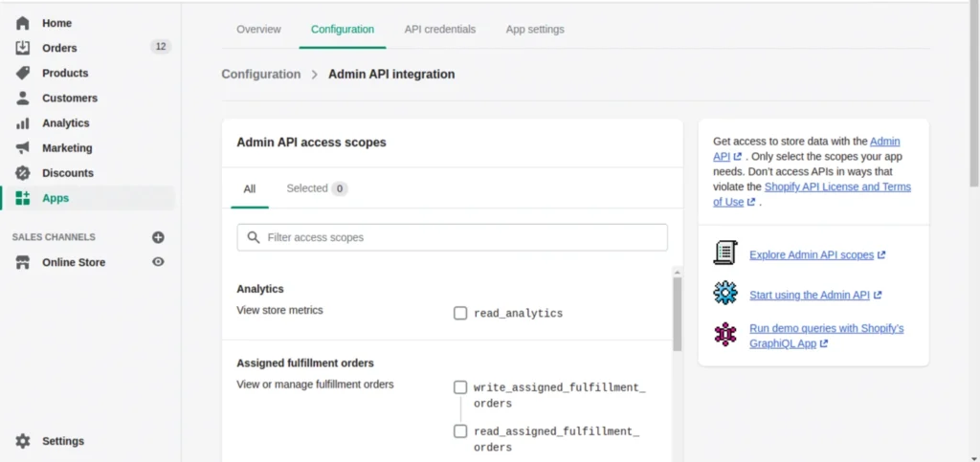Click the GraphiQL flower icon
Image resolution: width=980 pixels, height=462 pixels.
click(x=725, y=334)
